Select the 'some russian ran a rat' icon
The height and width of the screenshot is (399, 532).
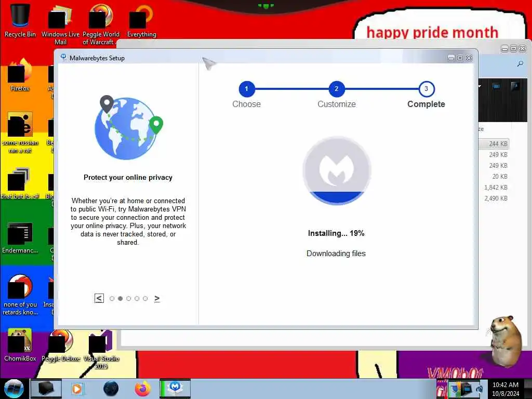point(20,132)
